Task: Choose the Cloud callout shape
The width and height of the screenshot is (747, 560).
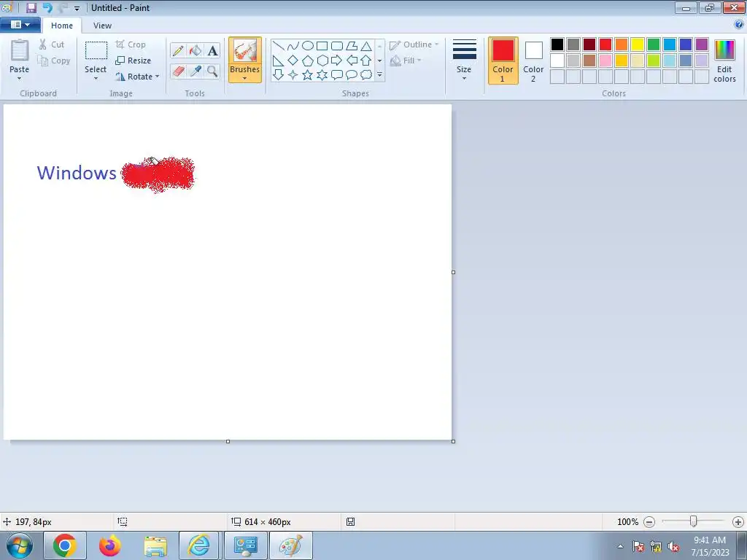Action: (x=366, y=75)
